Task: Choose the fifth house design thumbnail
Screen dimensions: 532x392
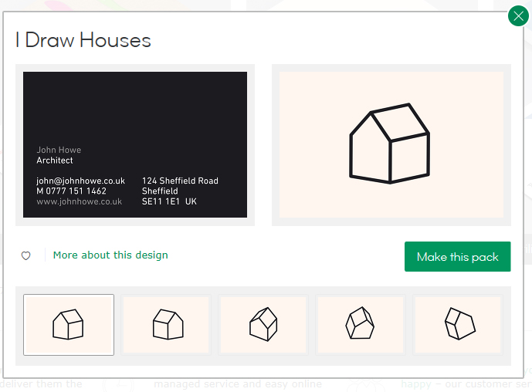Action: [458, 325]
